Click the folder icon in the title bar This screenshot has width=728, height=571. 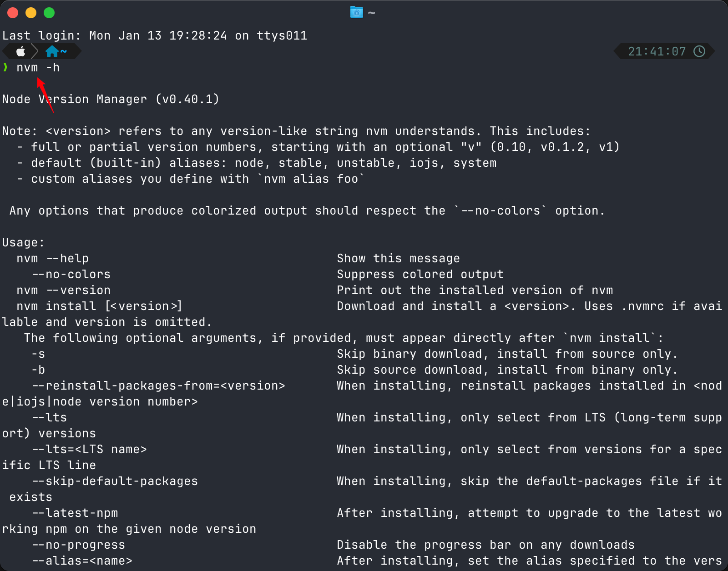click(356, 12)
